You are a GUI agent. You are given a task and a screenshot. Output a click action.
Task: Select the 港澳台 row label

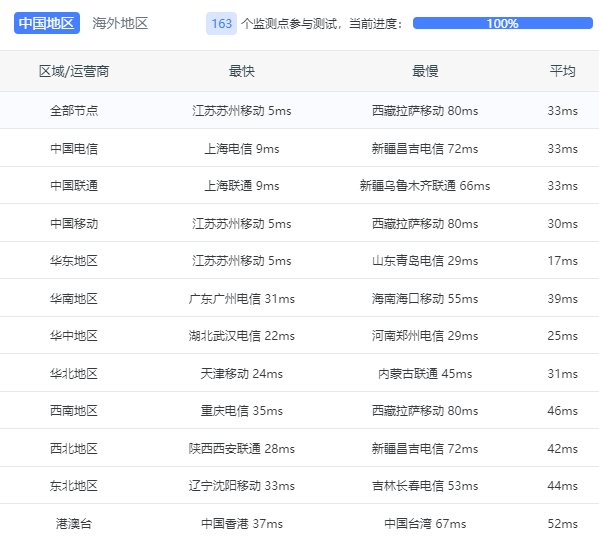tap(74, 523)
